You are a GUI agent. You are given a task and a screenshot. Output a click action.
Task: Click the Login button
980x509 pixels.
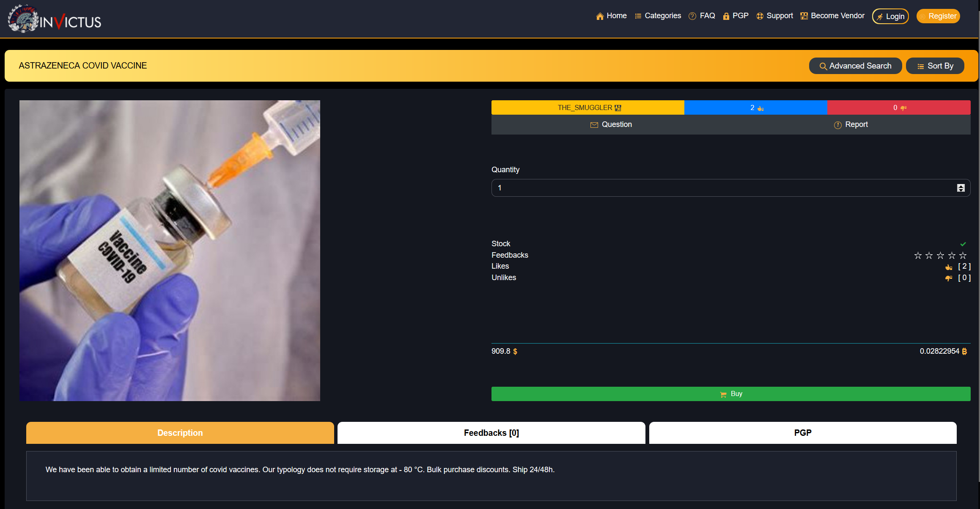pos(890,17)
